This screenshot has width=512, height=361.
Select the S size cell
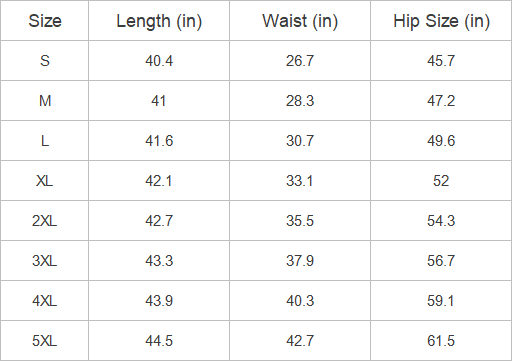point(45,61)
